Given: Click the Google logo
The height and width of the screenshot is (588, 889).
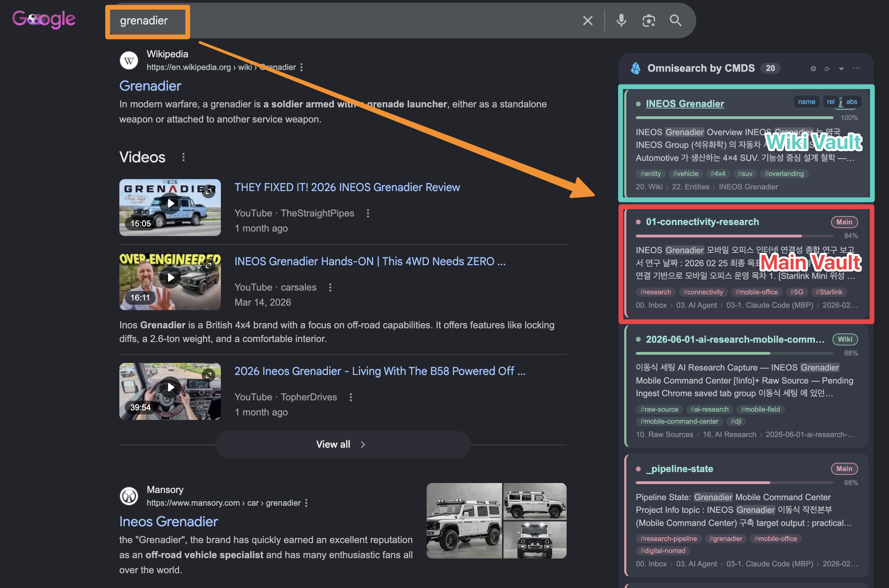Looking at the screenshot, I should coord(44,19).
